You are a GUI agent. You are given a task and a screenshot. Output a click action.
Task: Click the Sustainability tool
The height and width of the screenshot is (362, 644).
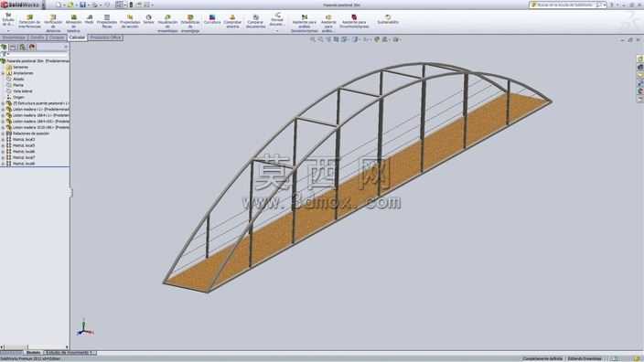388,19
